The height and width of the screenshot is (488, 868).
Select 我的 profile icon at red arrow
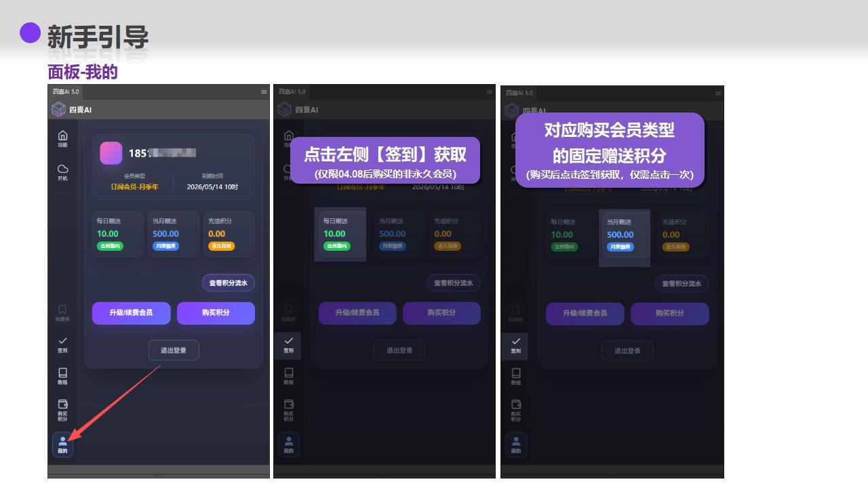click(62, 444)
